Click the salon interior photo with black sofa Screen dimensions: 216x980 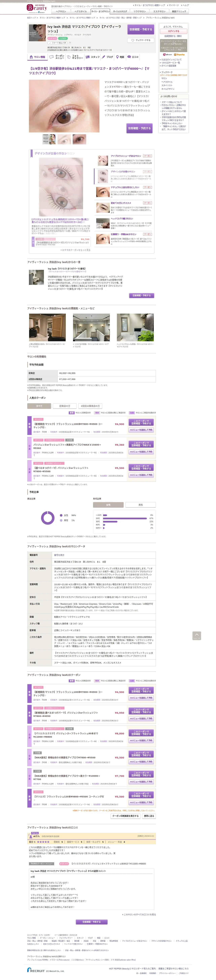pos(47,328)
